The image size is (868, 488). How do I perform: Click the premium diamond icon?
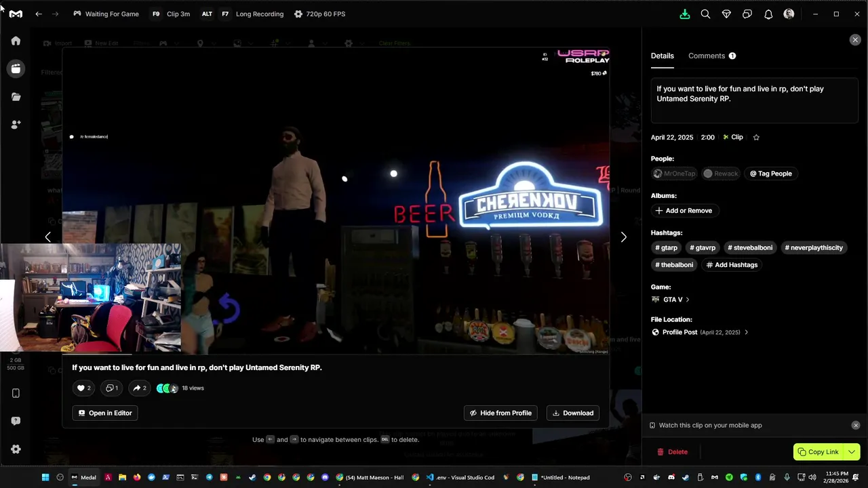726,14
